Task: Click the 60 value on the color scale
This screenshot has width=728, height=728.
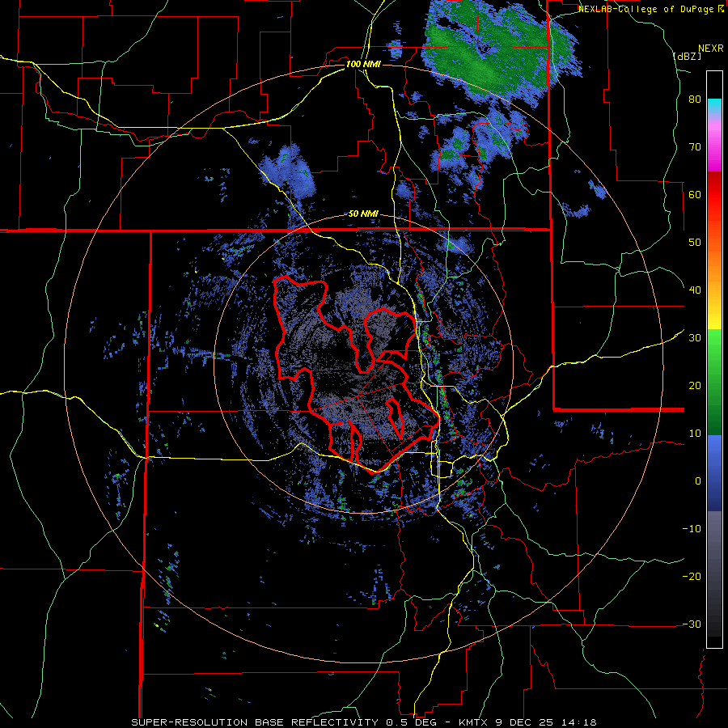Action: tap(695, 194)
